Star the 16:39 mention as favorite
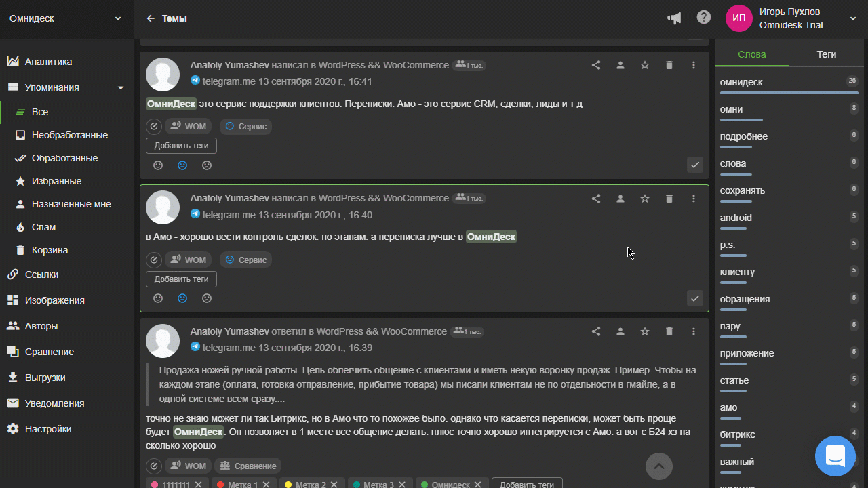Image resolution: width=868 pixels, height=488 pixels. (645, 331)
